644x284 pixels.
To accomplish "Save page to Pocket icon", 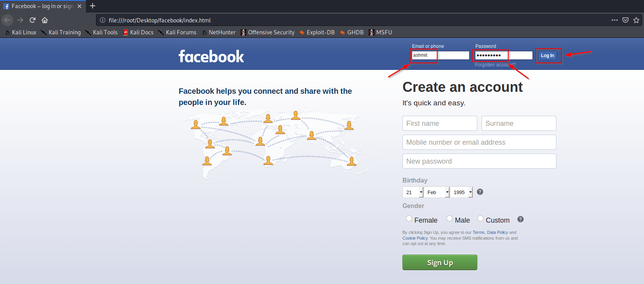I will (x=625, y=20).
